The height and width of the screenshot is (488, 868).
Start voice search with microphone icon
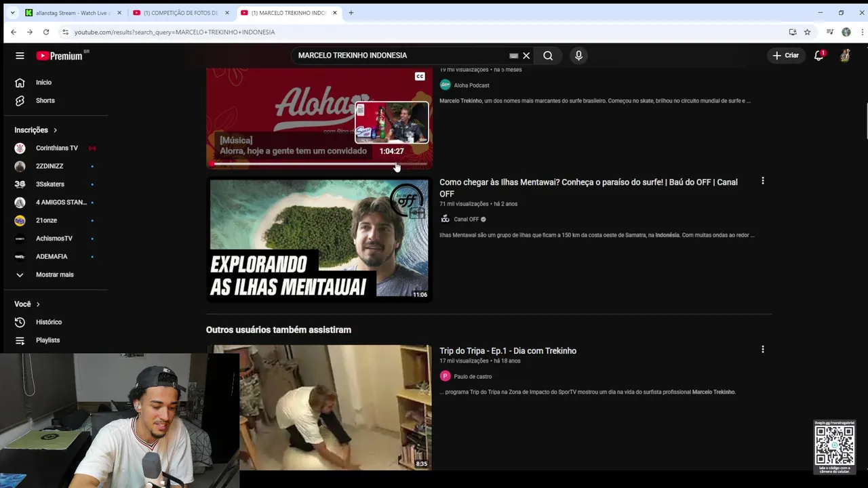pyautogui.click(x=578, y=56)
